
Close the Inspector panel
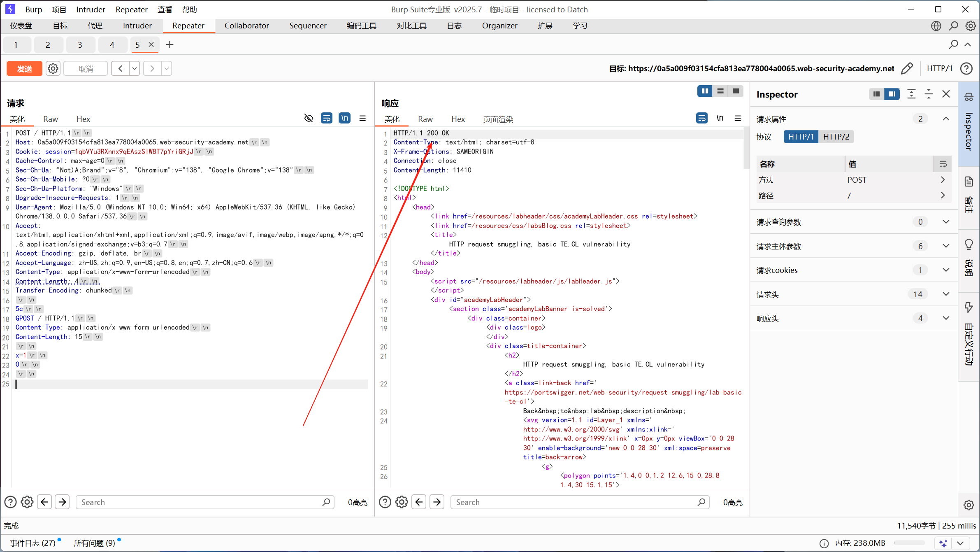pyautogui.click(x=946, y=94)
